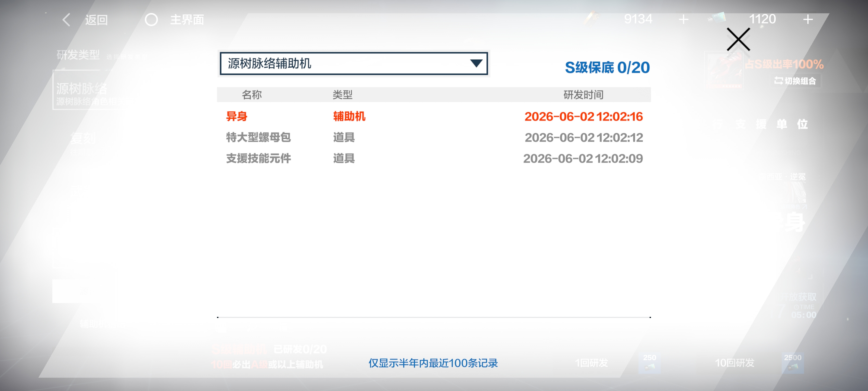Image resolution: width=868 pixels, height=391 pixels.
Task: Click the 切换组合 switch button
Action: 795,81
